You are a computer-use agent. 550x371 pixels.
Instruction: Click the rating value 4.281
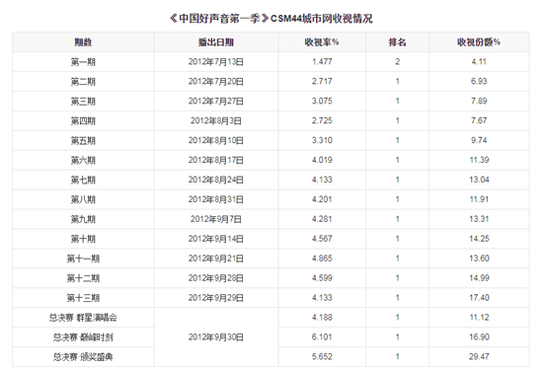(x=322, y=219)
